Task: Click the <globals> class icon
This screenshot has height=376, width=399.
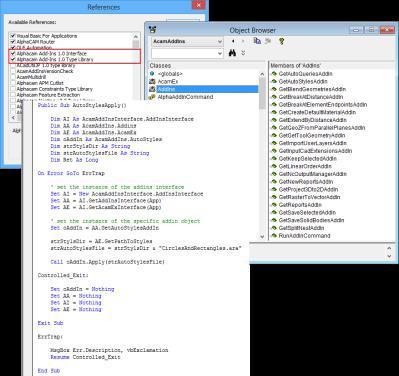Action: (x=152, y=74)
